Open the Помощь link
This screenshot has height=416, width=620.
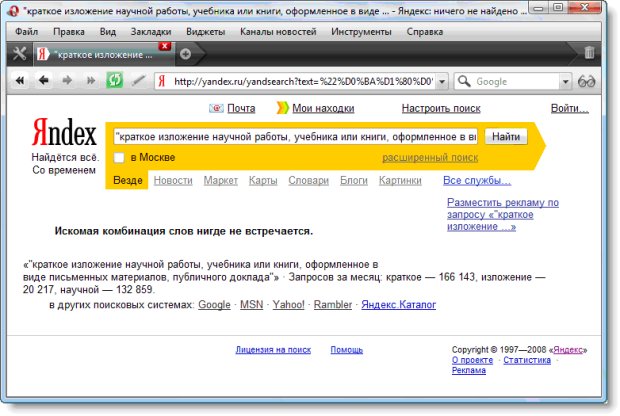pos(347,350)
